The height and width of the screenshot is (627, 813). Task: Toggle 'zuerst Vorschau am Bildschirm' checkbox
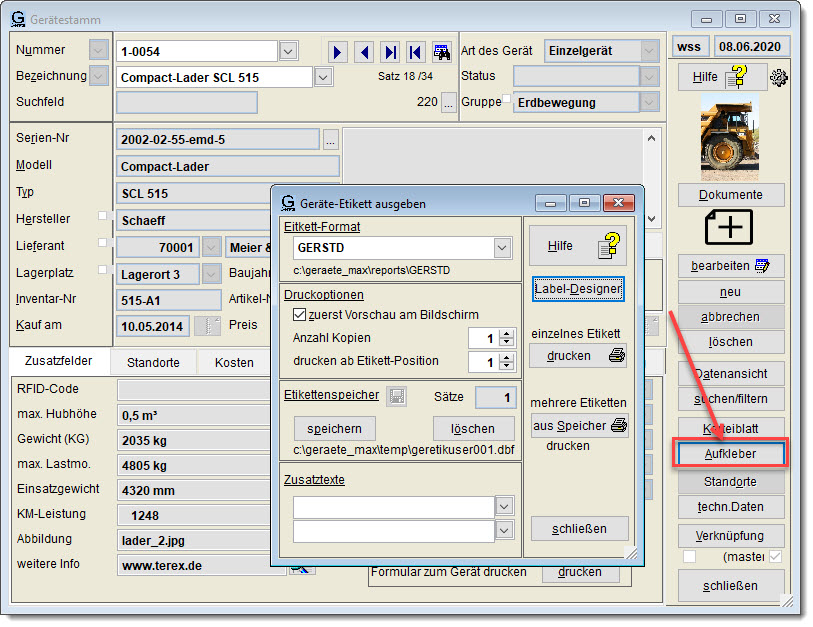coord(299,314)
